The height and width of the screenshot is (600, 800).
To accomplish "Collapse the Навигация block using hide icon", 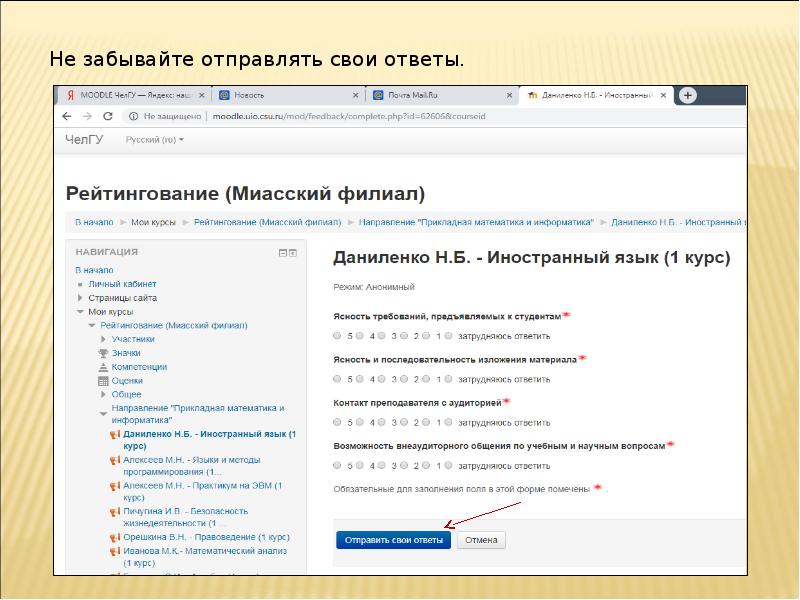I will [282, 253].
